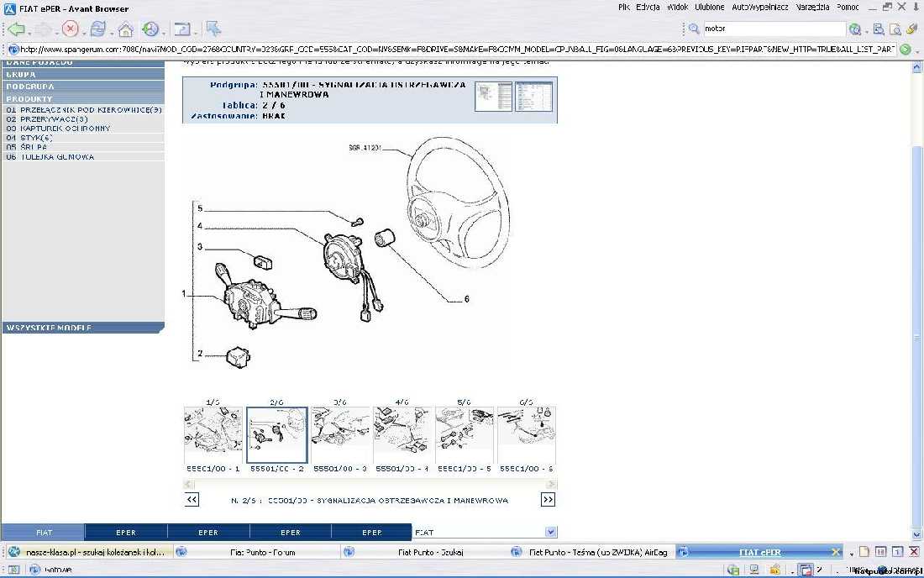924x578 pixels.
Task: Click the monitor icon in the status bar
Action: 753,570
